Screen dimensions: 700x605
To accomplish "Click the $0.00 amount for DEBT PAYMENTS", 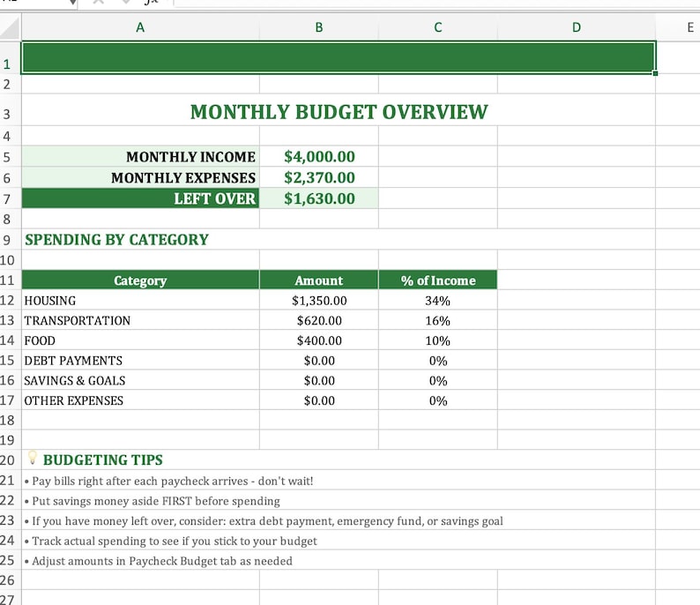I will (x=319, y=361).
